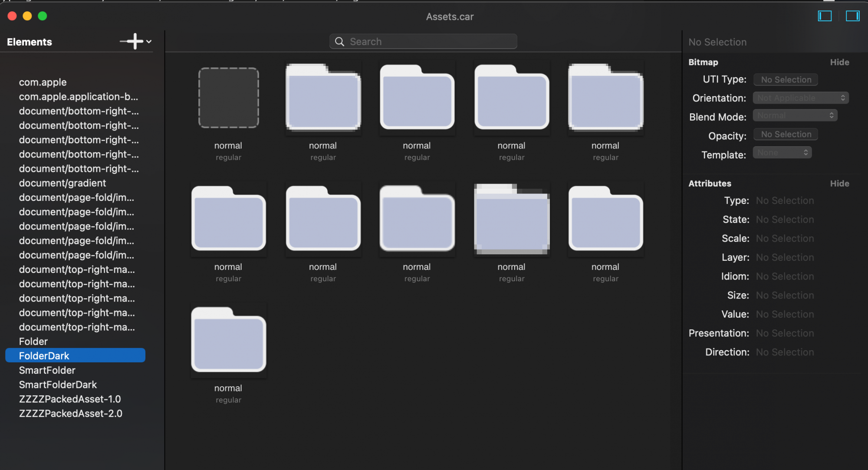Select the pixelated folder icon in second row
This screenshot has width=868, height=470.
point(512,219)
